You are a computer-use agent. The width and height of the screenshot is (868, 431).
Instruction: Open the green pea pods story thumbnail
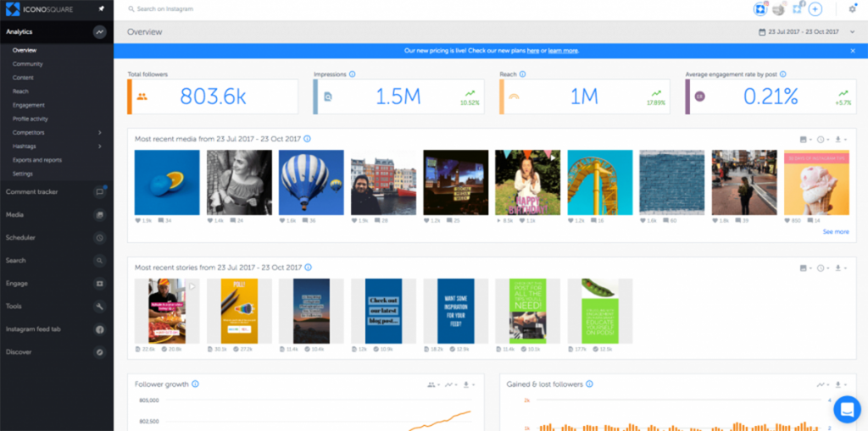click(600, 311)
